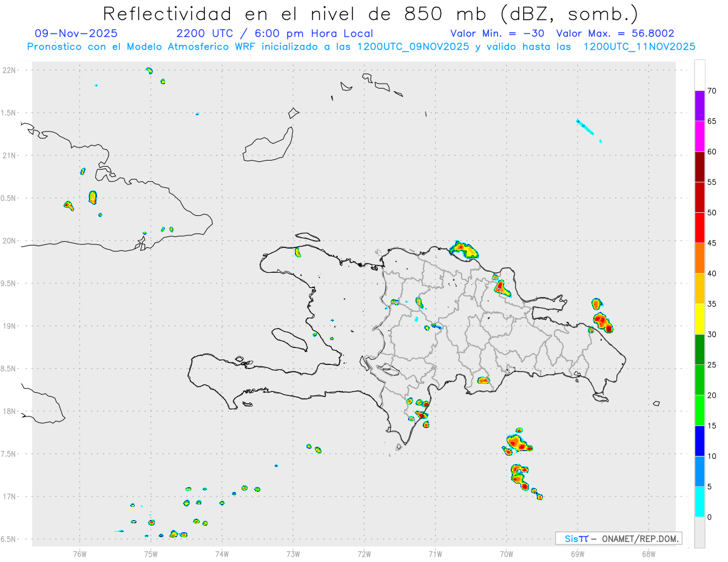The image size is (728, 562).
Task: Click the longitude label "68W"
Action: [x=649, y=554]
